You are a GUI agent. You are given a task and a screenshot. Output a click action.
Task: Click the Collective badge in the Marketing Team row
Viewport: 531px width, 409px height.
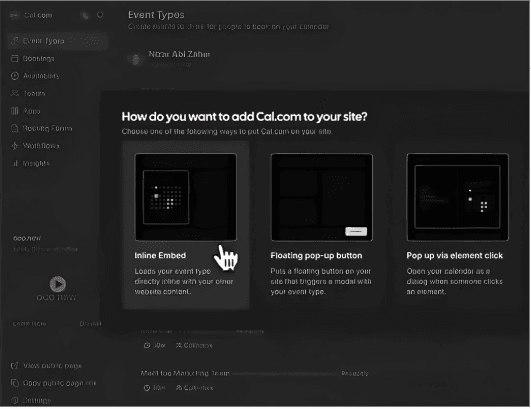[194, 388]
